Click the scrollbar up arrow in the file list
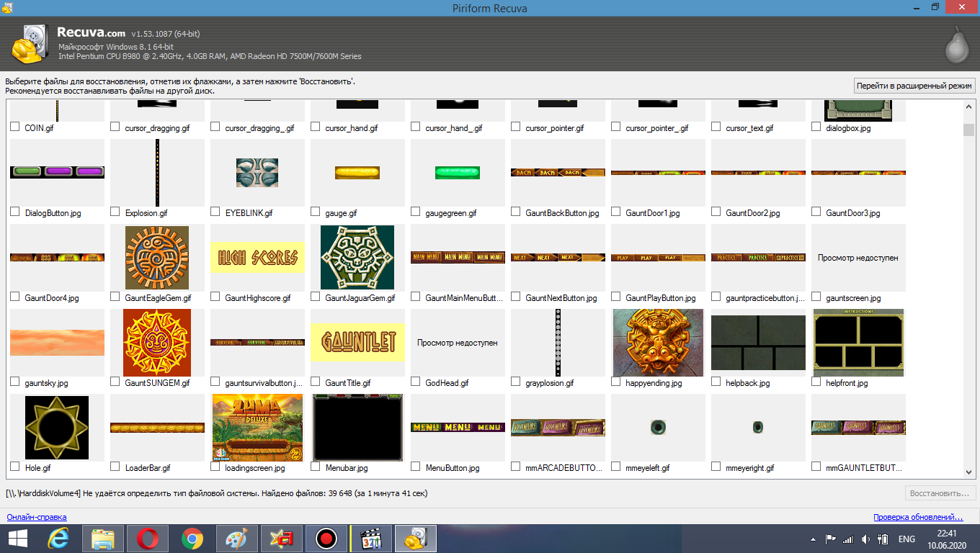The height and width of the screenshot is (553, 980). [968, 107]
